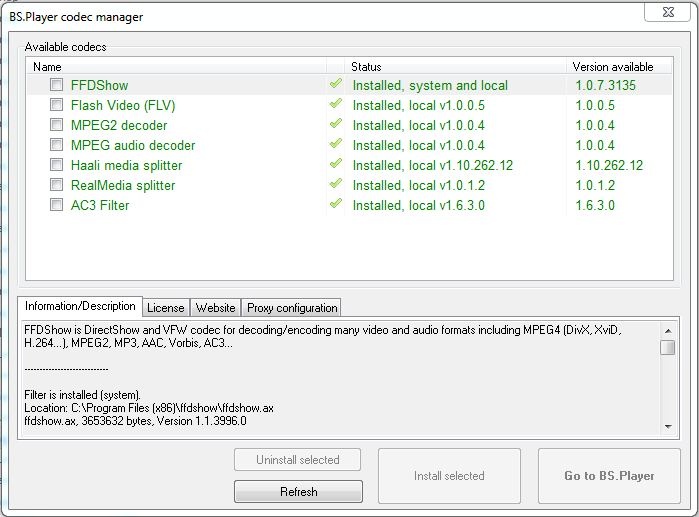The width and height of the screenshot is (699, 517).
Task: Click version available 1.6.3.0 cell
Action: (595, 205)
